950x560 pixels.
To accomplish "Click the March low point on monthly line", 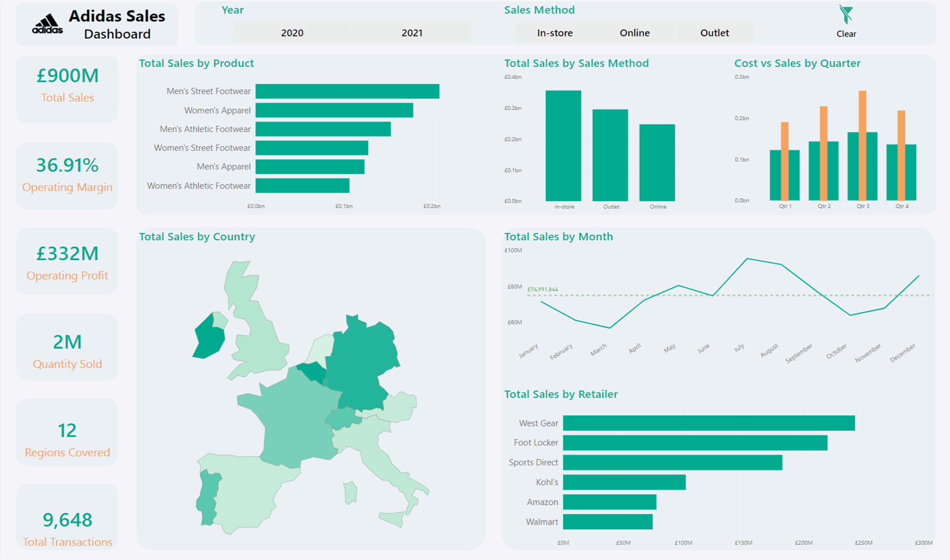I will click(x=610, y=328).
